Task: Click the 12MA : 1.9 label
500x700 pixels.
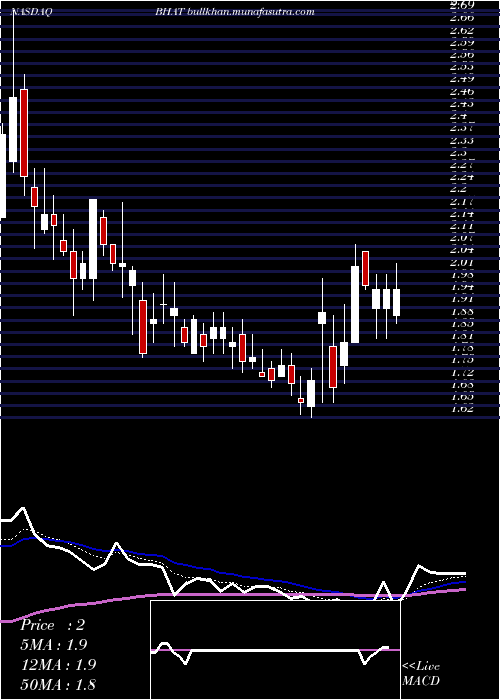Action: point(58,664)
